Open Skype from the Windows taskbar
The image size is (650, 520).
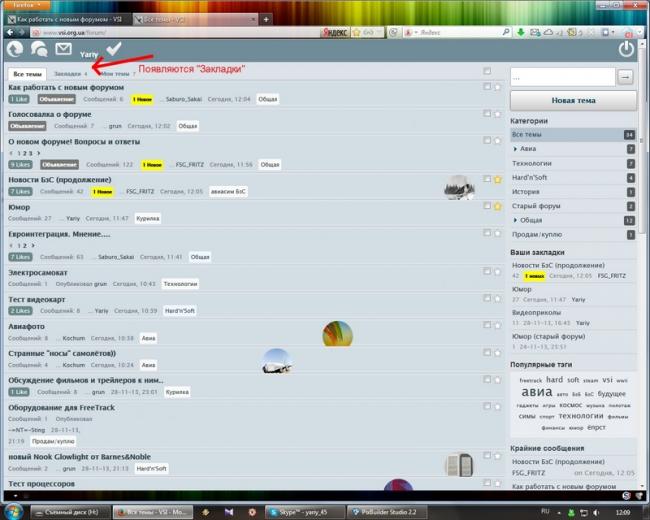300,512
